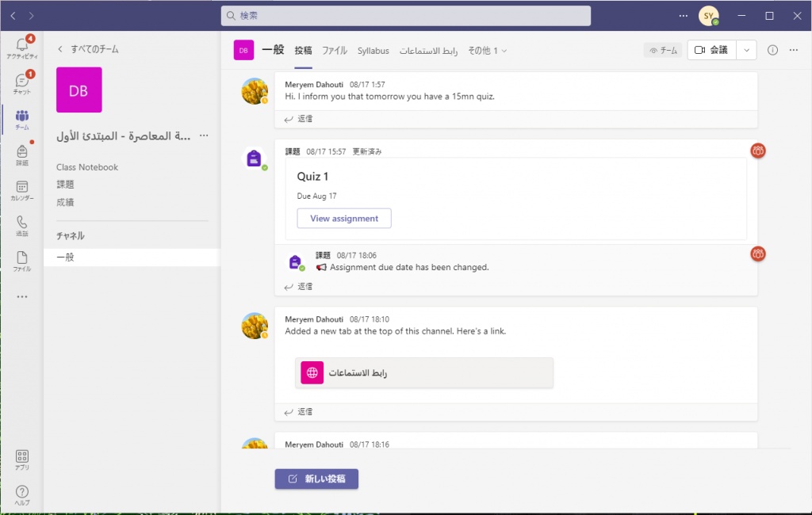Show more apps ellipsis in left sidebar
Image resolution: width=812 pixels, height=515 pixels.
(21, 296)
